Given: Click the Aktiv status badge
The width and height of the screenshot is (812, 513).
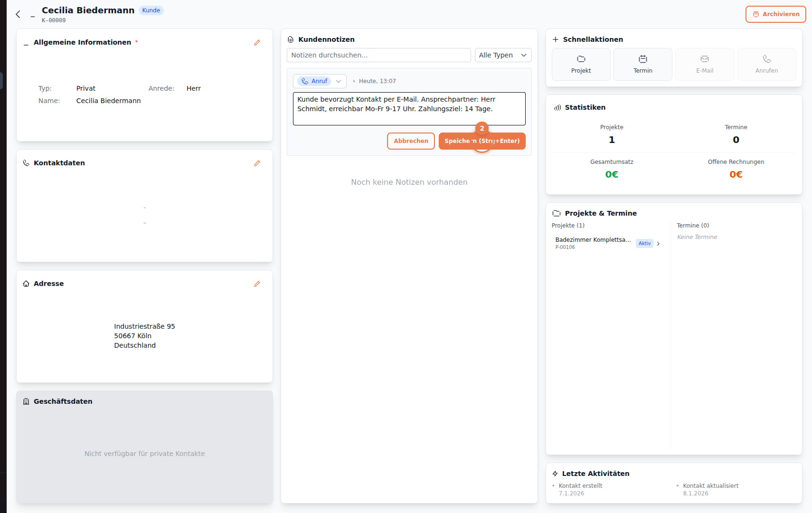Looking at the screenshot, I should (644, 244).
